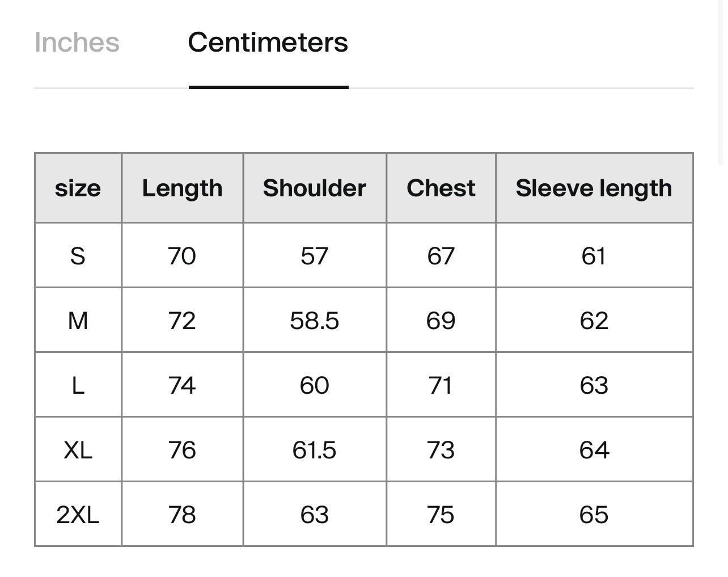Click the 61.5 shoulder value for XL
This screenshot has height=577, width=728.
tap(314, 450)
